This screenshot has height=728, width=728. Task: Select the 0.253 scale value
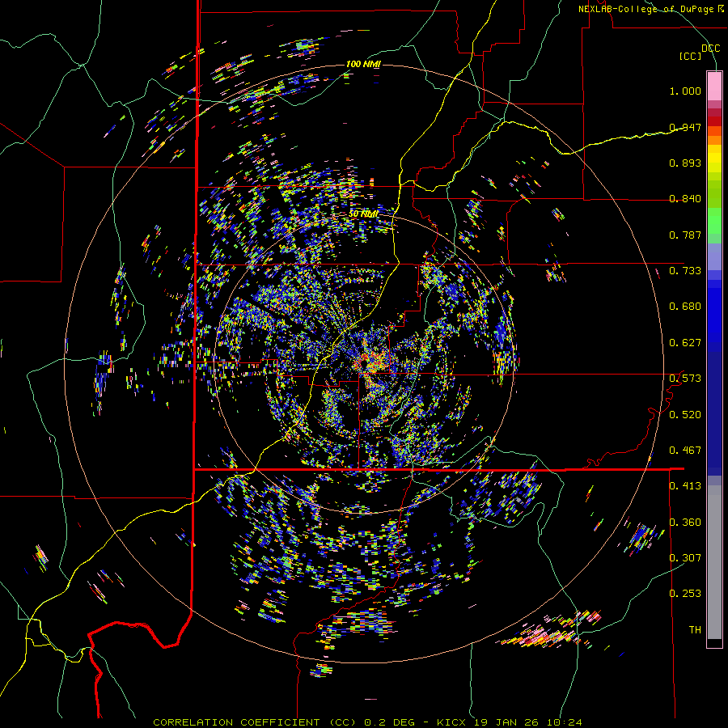pos(685,594)
